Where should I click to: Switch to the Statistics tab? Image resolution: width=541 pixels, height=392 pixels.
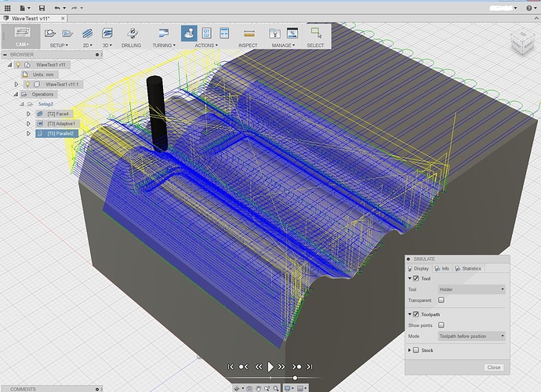pos(468,268)
